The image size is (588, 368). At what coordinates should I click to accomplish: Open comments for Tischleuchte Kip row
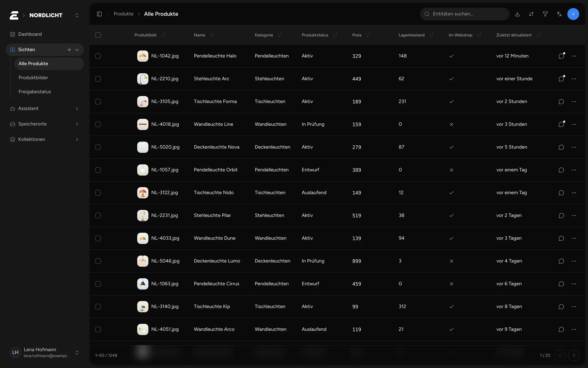point(561,306)
